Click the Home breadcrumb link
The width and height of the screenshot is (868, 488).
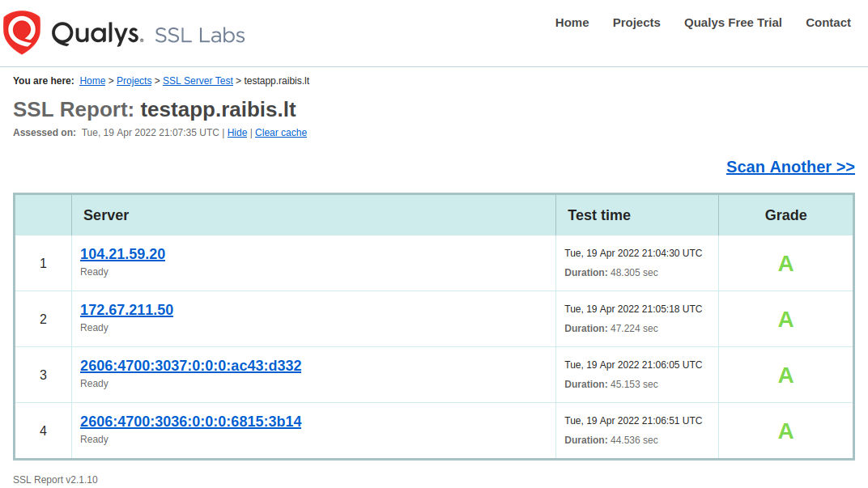point(92,81)
